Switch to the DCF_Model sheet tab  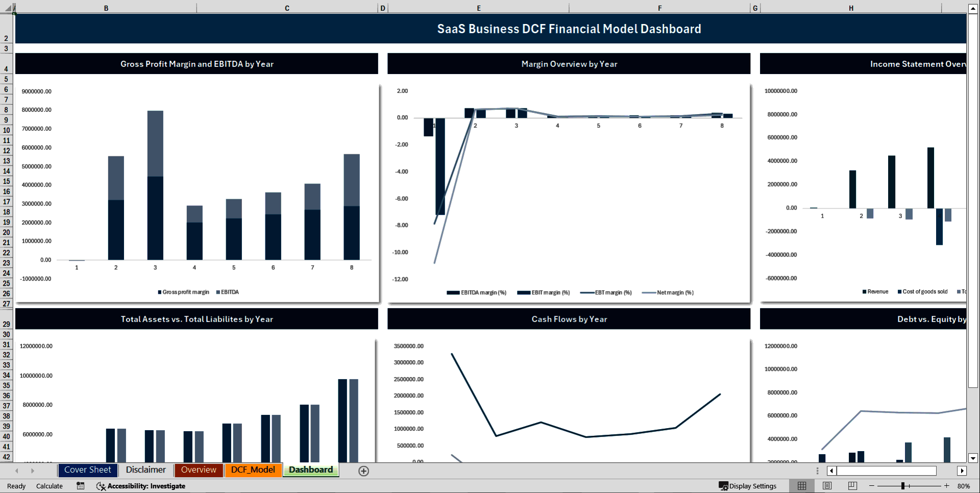tap(253, 469)
